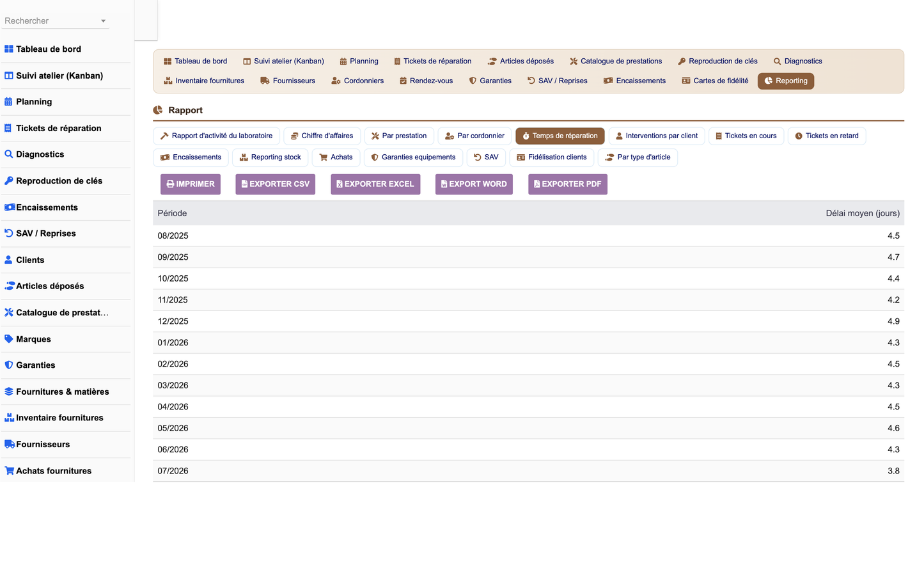Open Reproduction de clés in top navigation
The height and width of the screenshot is (572, 924).
point(717,61)
